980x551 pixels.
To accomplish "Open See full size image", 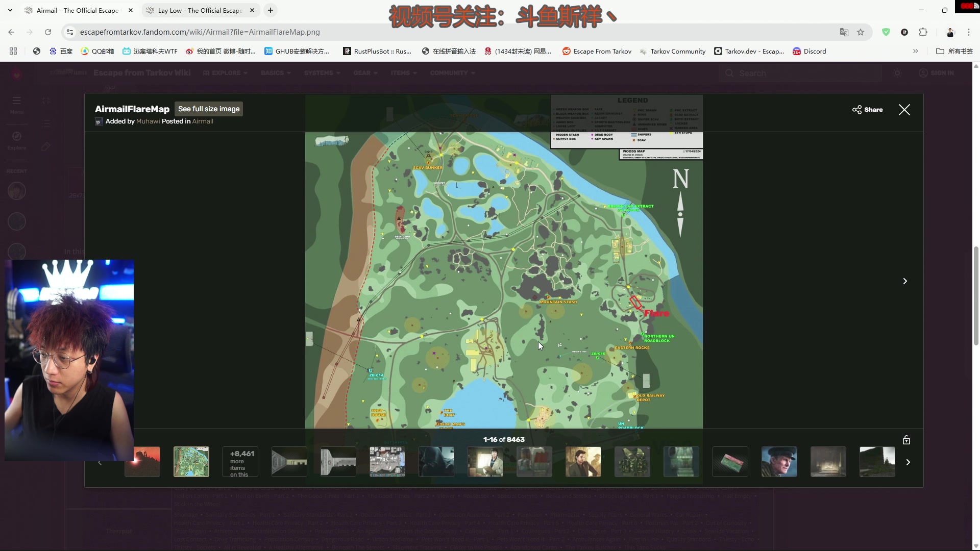I will tap(209, 109).
